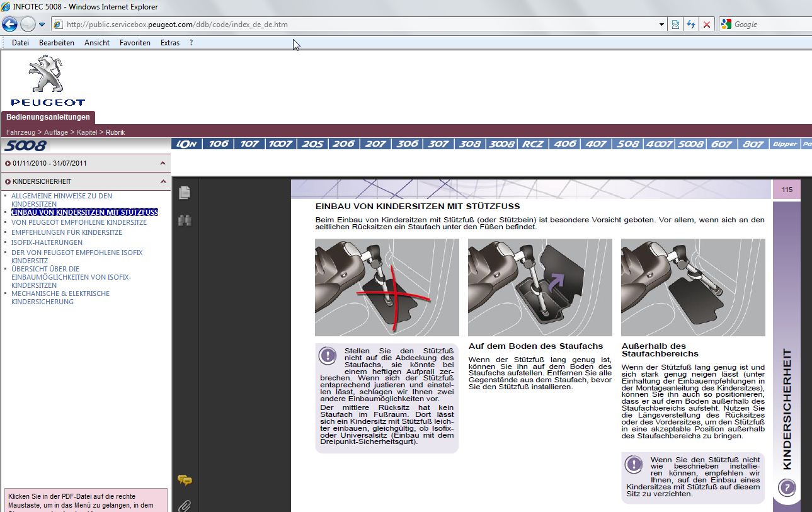Select the 207 model tab
Screen dimensions: 812x512
[375, 144]
